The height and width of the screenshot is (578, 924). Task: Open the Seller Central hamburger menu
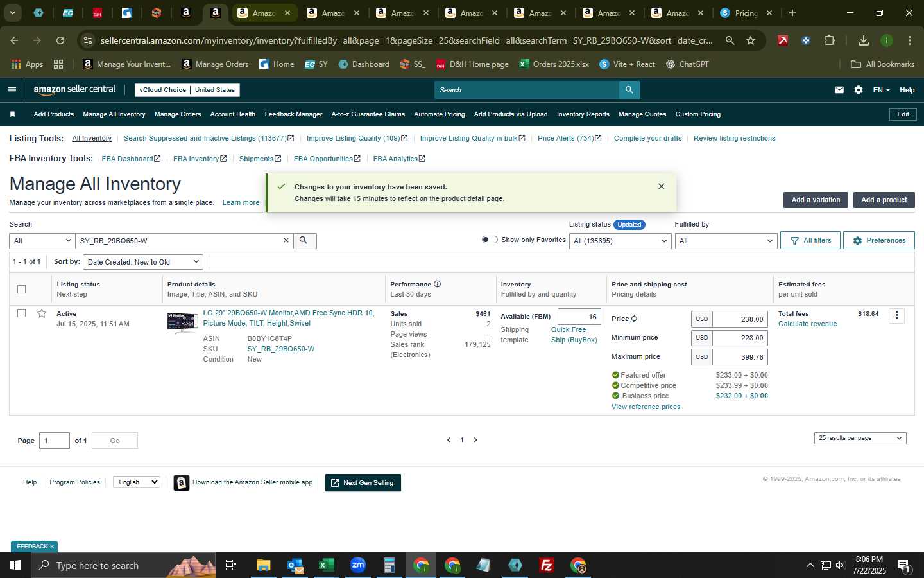pyautogui.click(x=12, y=90)
